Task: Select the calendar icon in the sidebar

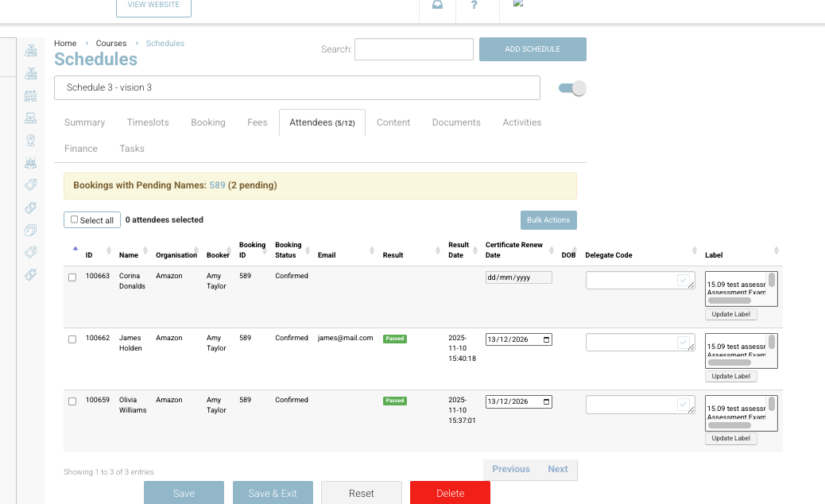Action: pos(30,95)
